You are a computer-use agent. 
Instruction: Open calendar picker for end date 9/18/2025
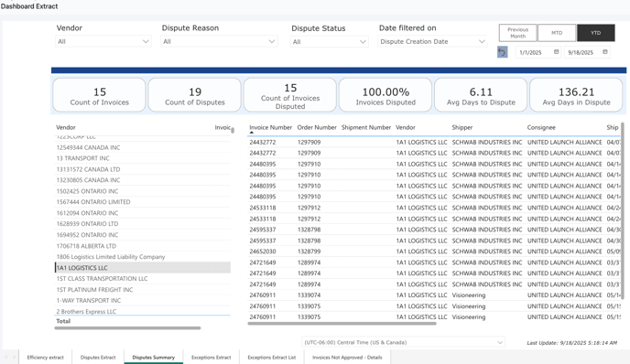click(x=605, y=52)
